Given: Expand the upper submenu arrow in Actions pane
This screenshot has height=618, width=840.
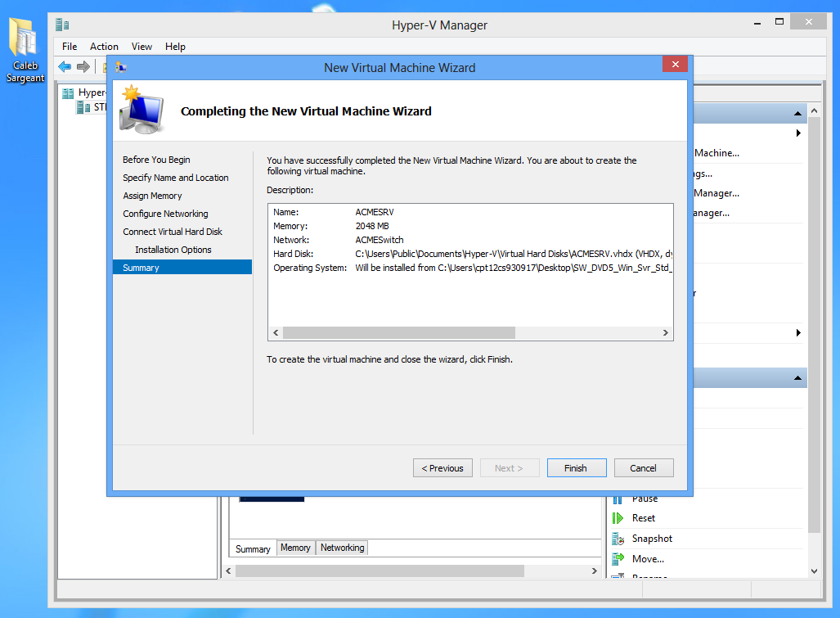Looking at the screenshot, I should (798, 133).
